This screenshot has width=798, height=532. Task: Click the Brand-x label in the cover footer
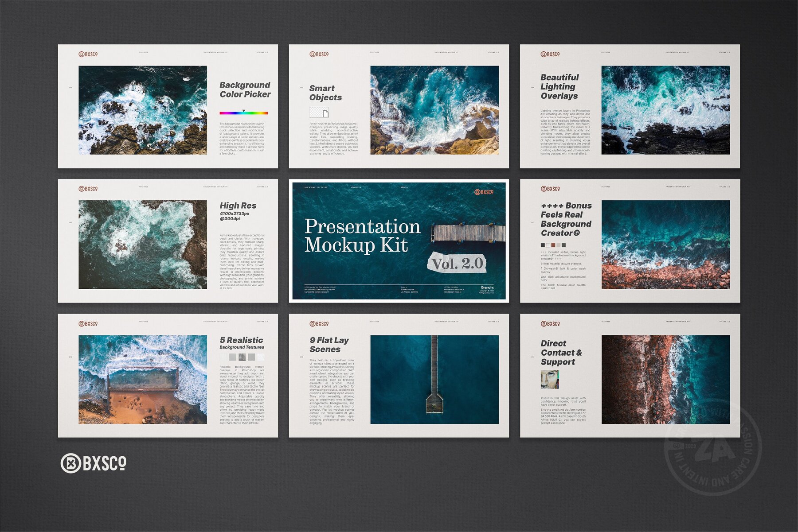(488, 287)
